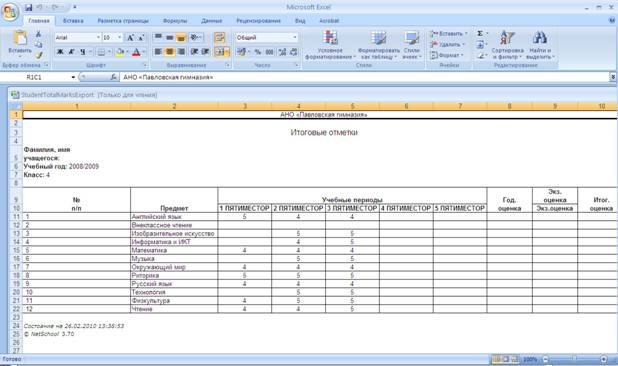Open the round Office button menu
618x366 pixels.
(9, 11)
